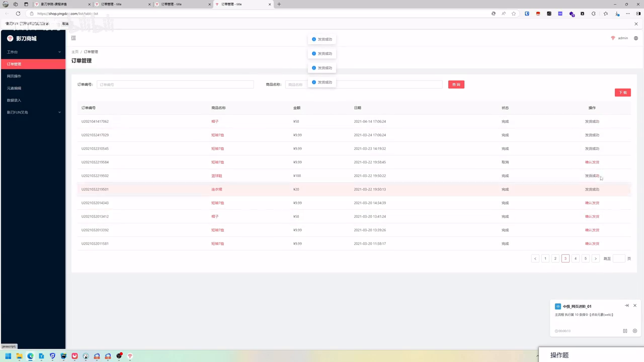644x362 pixels.
Task: Open the red 影刀 app in the taskbar
Action: coord(130,356)
